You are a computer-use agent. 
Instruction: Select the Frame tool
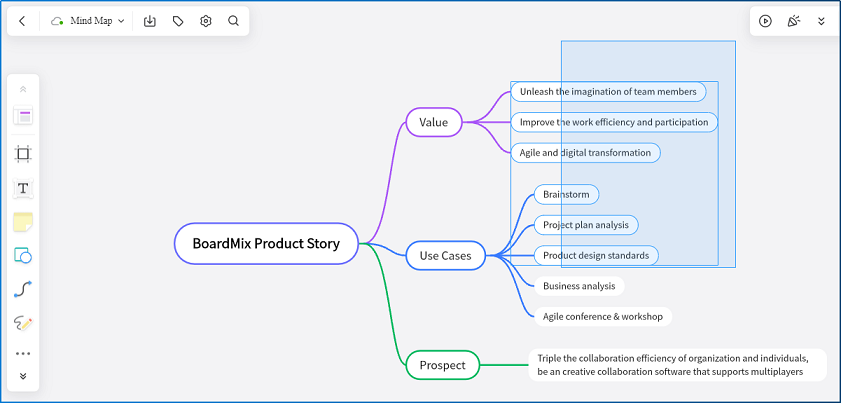(23, 154)
